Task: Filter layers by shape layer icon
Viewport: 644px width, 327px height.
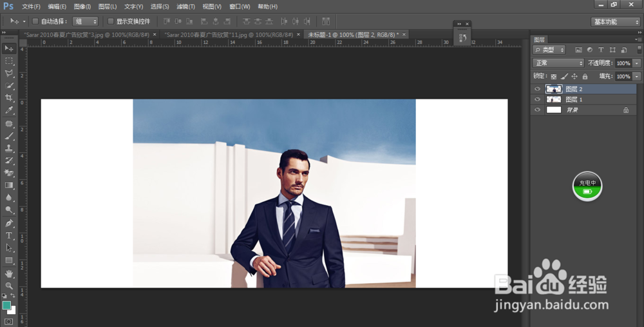Action: pos(612,50)
